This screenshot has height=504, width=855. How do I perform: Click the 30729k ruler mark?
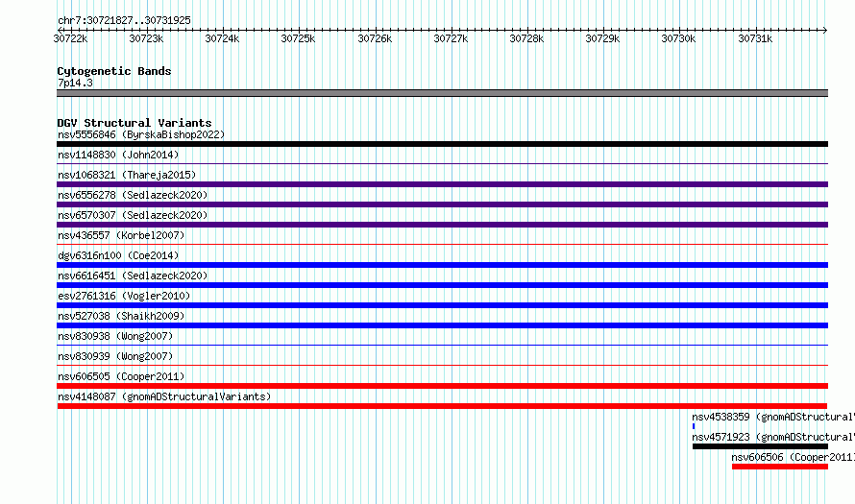tap(602, 38)
